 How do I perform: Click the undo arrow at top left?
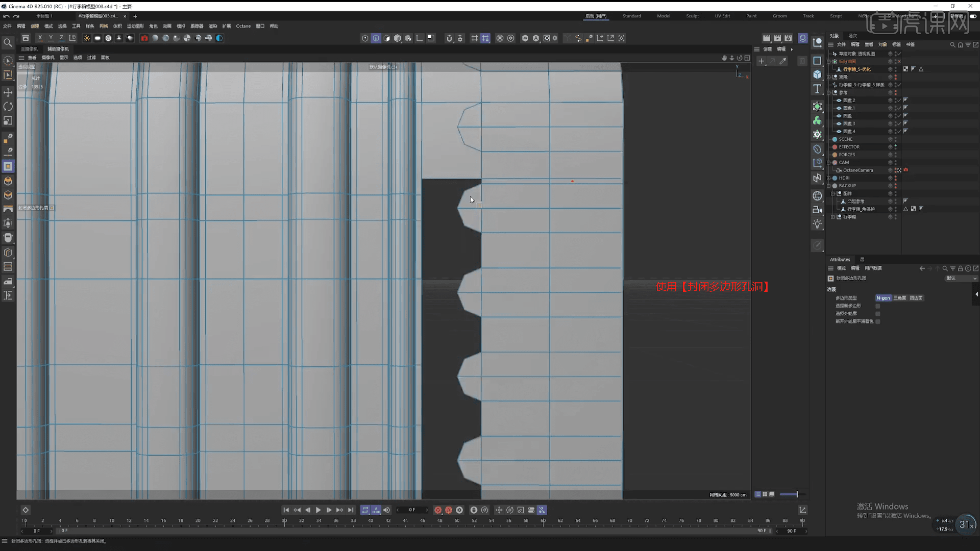[6, 16]
